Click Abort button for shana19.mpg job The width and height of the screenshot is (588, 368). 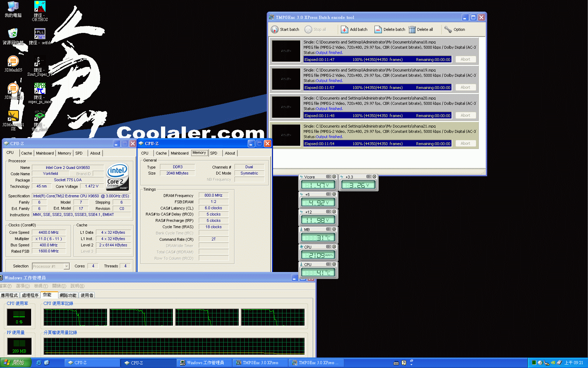[465, 87]
